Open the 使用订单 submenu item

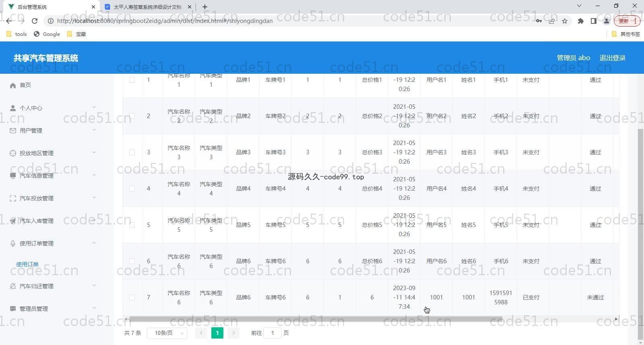[27, 264]
